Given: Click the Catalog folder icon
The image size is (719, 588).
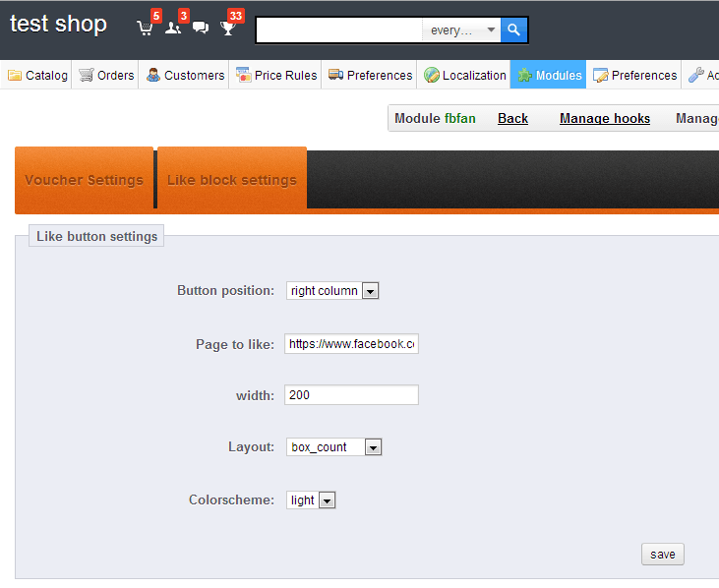Looking at the screenshot, I should coord(15,75).
